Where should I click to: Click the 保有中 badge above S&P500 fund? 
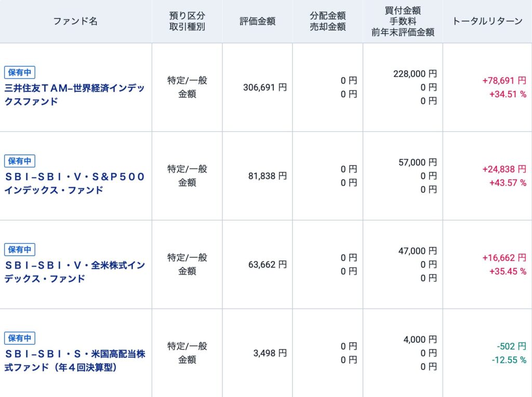20,161
